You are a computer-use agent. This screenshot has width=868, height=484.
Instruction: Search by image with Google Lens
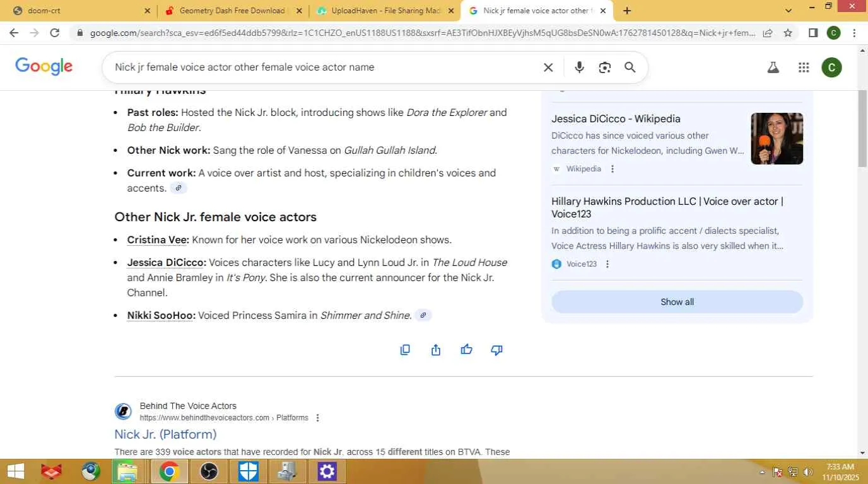(604, 67)
